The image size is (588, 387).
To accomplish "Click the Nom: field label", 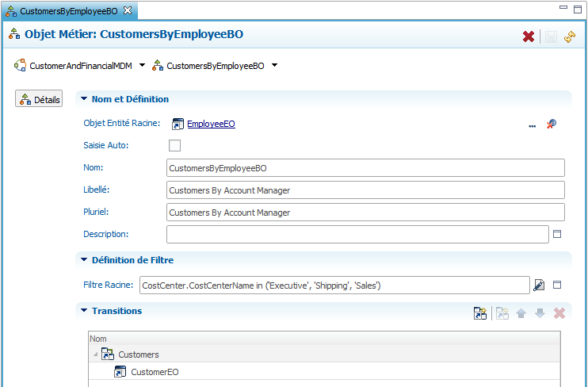I will [x=93, y=167].
